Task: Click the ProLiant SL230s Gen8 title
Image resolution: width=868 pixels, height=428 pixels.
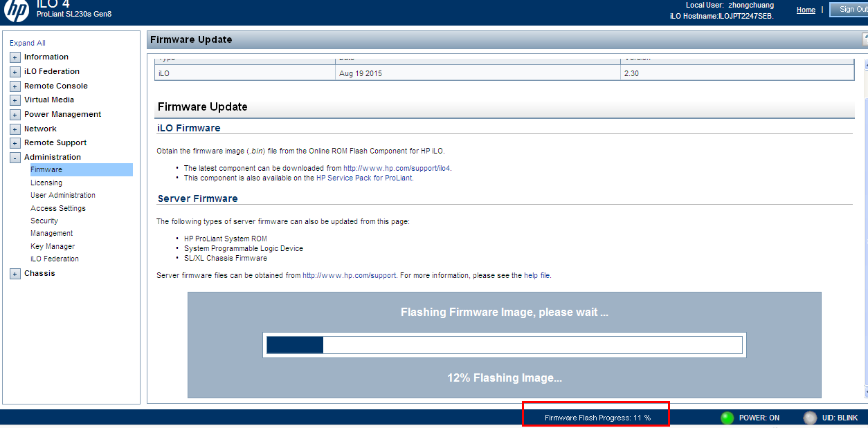Action: click(x=74, y=14)
